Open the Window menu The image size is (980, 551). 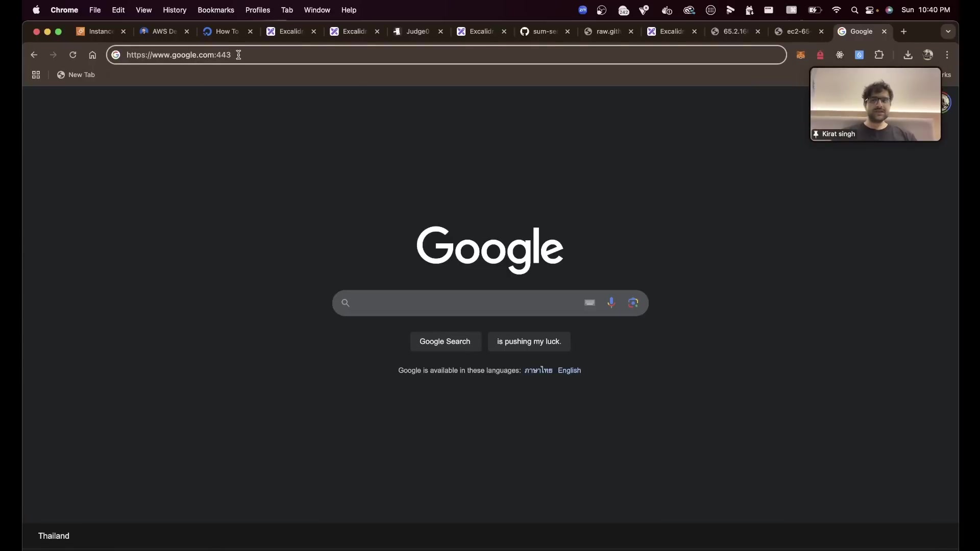[317, 10]
